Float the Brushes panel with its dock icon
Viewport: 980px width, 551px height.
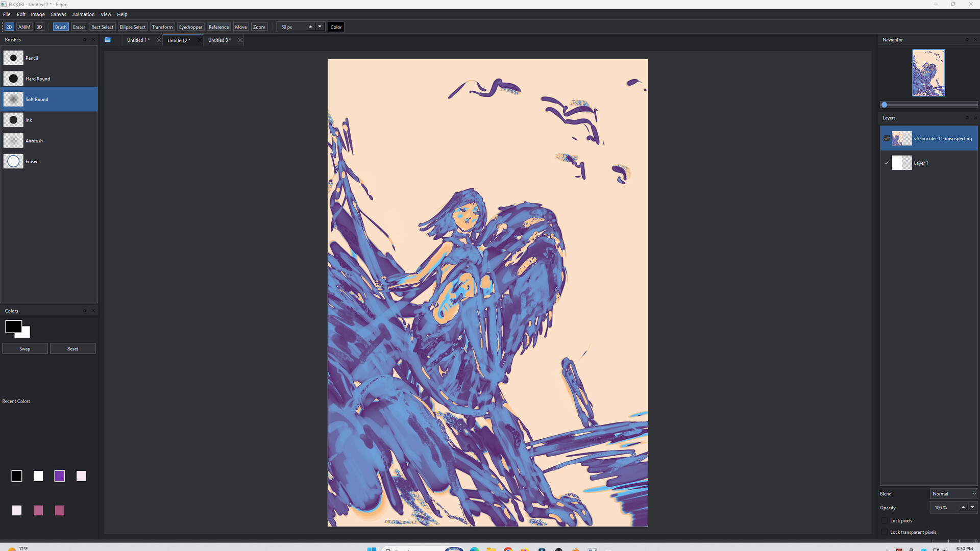click(85, 40)
